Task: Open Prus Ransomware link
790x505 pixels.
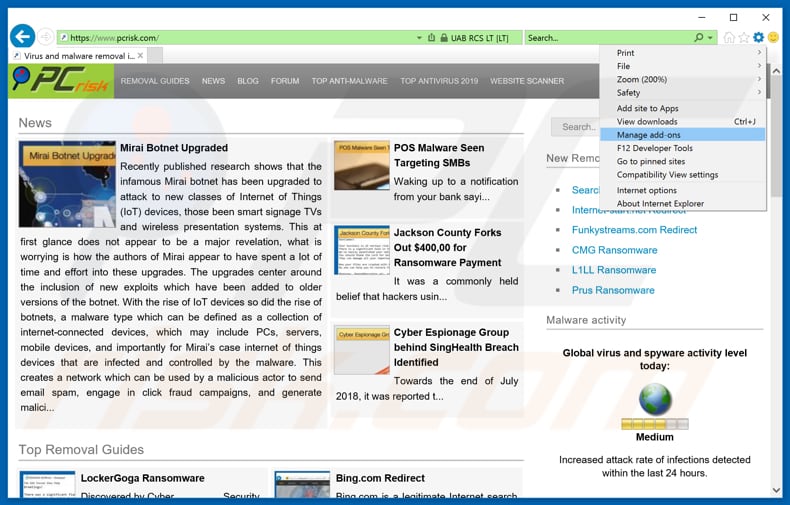Action: coord(613,290)
